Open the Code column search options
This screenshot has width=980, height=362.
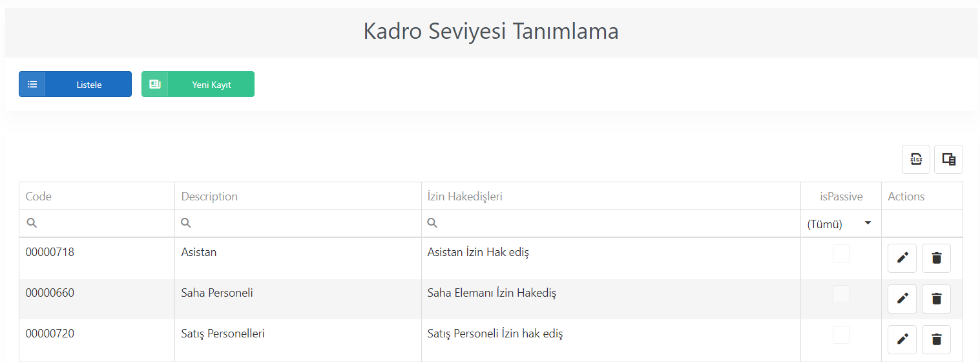(x=32, y=223)
